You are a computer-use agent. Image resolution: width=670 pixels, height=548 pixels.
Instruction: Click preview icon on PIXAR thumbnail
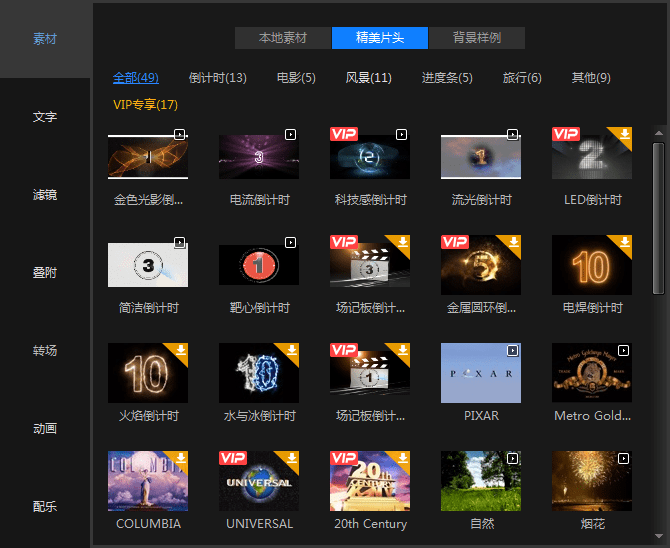pyautogui.click(x=513, y=350)
